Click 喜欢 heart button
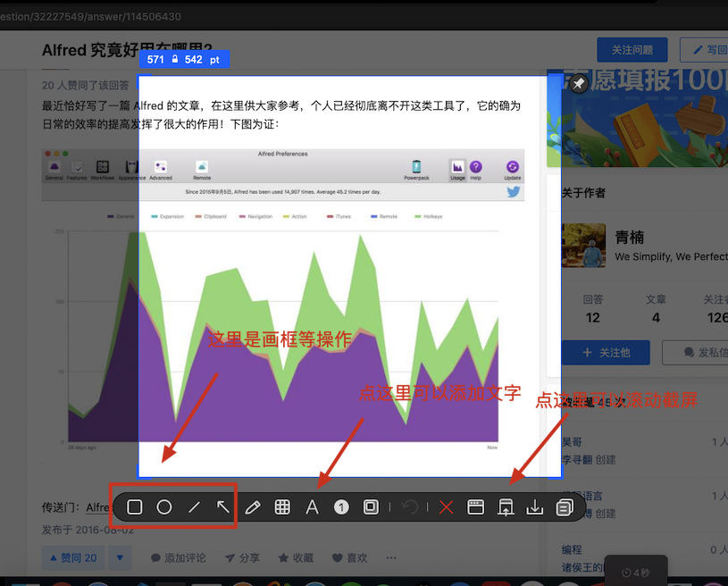 349,557
